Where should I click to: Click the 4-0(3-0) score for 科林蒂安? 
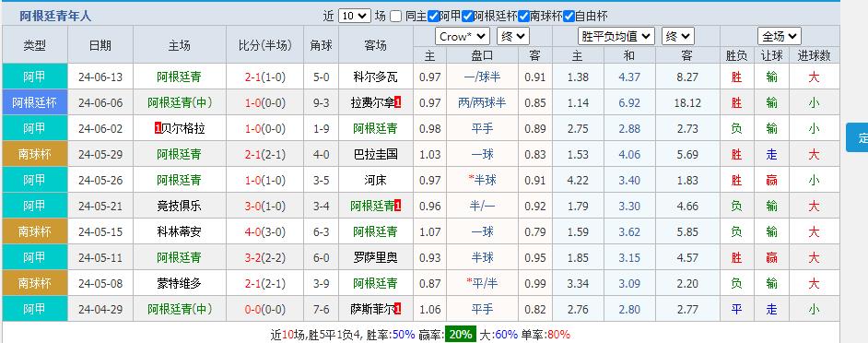(265, 231)
